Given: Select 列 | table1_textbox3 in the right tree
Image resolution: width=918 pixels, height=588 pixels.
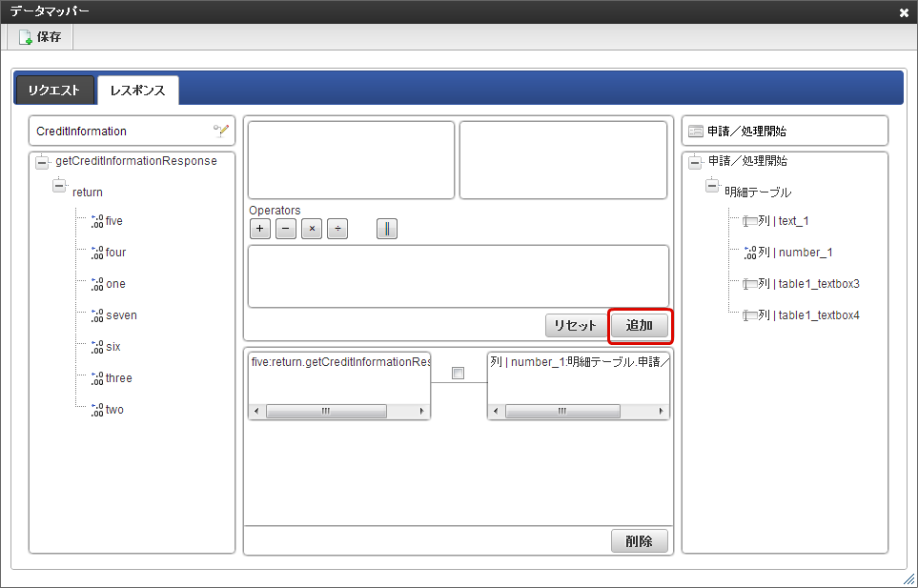Looking at the screenshot, I should click(809, 284).
